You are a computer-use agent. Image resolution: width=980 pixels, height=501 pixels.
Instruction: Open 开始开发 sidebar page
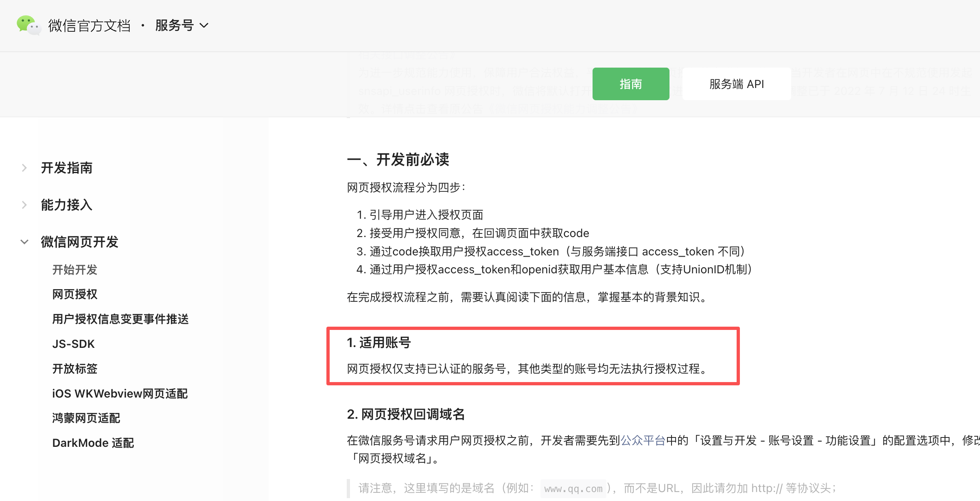pyautogui.click(x=75, y=270)
